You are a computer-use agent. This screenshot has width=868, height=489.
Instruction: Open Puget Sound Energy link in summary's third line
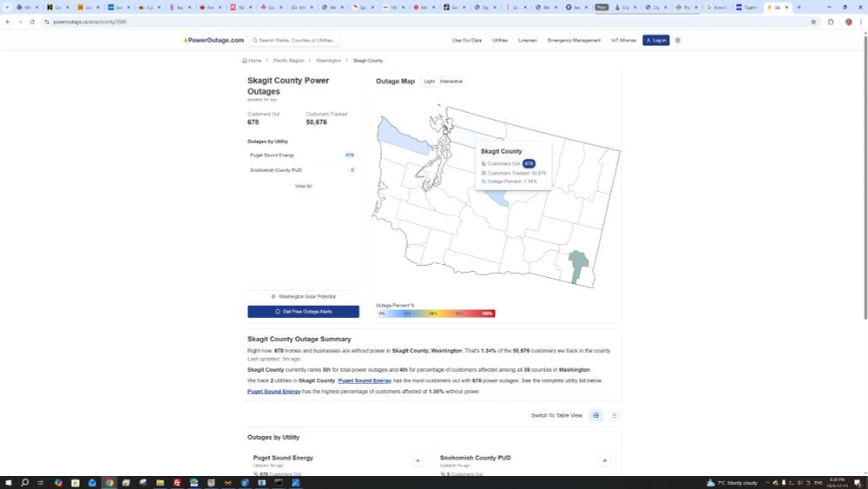365,380
